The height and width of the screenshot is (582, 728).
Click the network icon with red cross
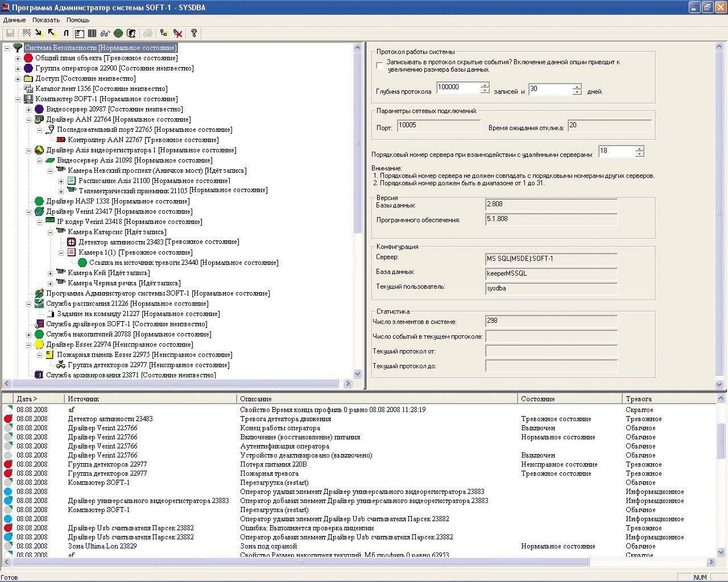click(x=178, y=34)
